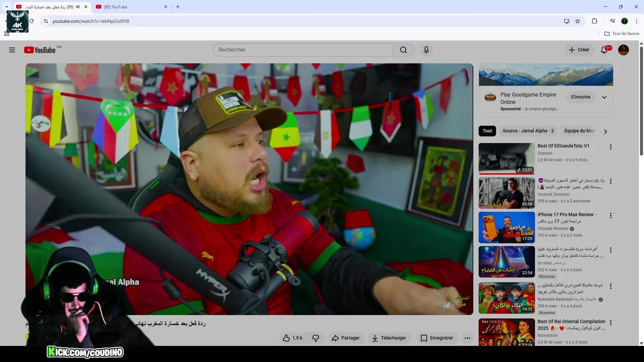Open Youssef Zenzouni 22:58 thumbnail

tap(507, 193)
